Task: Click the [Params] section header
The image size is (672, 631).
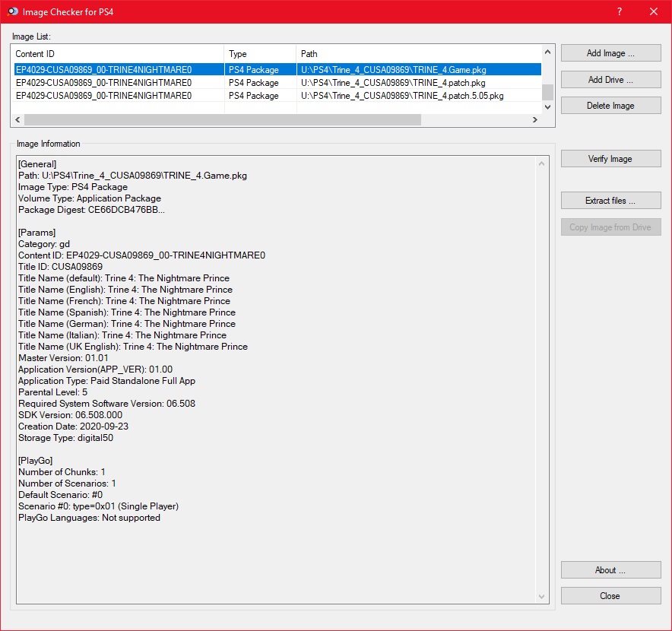Action: 36,233
